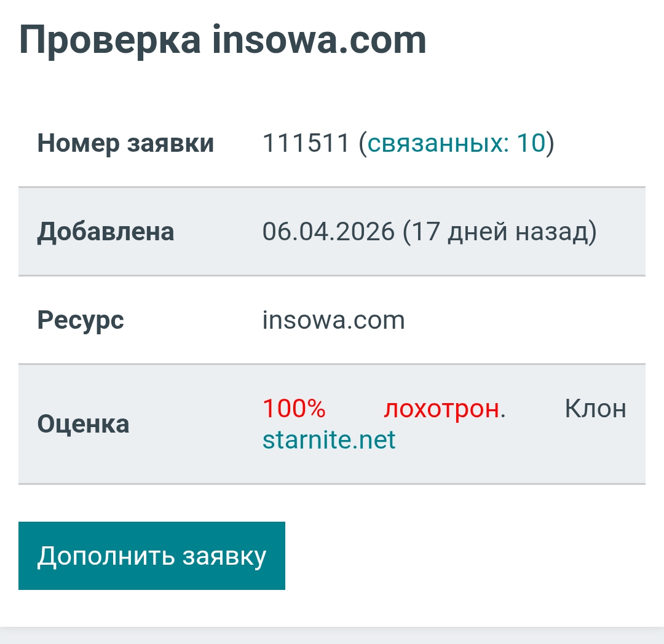Click insowa.com in the page heading

(x=319, y=41)
